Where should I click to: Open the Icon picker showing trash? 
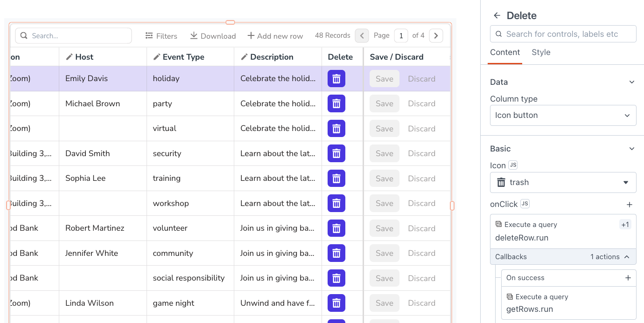[x=563, y=182]
